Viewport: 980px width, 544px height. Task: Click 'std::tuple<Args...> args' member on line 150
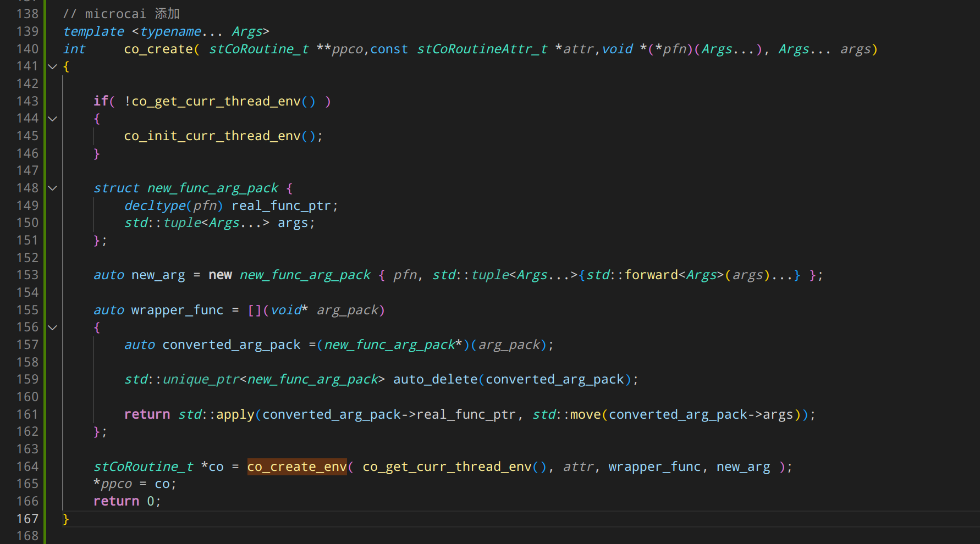tap(219, 223)
